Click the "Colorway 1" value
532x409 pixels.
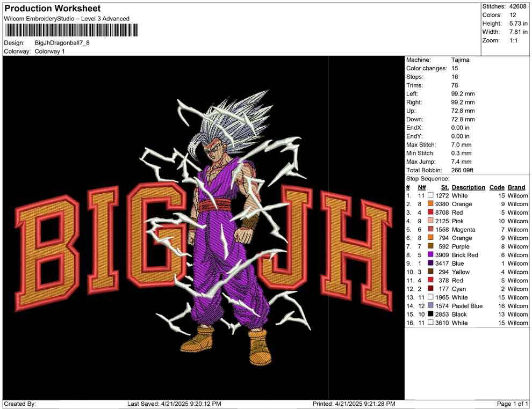[49, 52]
